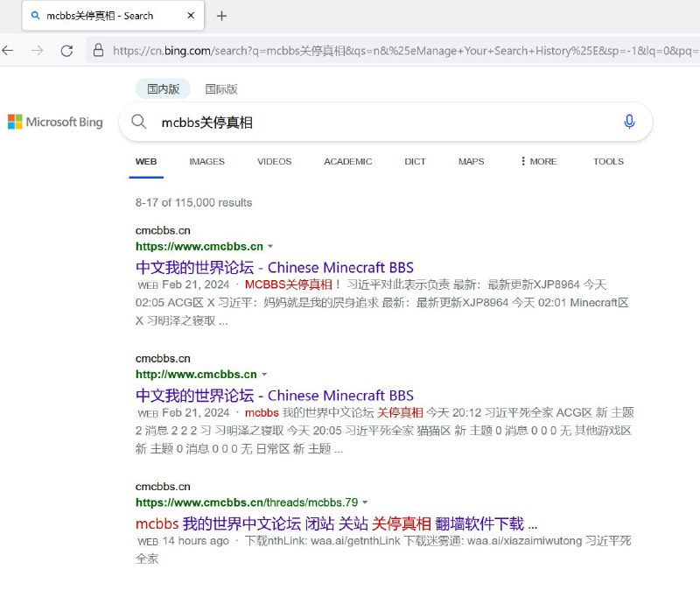Expand dropdown arrow beside the threads/mcbbs.79 URL

click(x=367, y=502)
